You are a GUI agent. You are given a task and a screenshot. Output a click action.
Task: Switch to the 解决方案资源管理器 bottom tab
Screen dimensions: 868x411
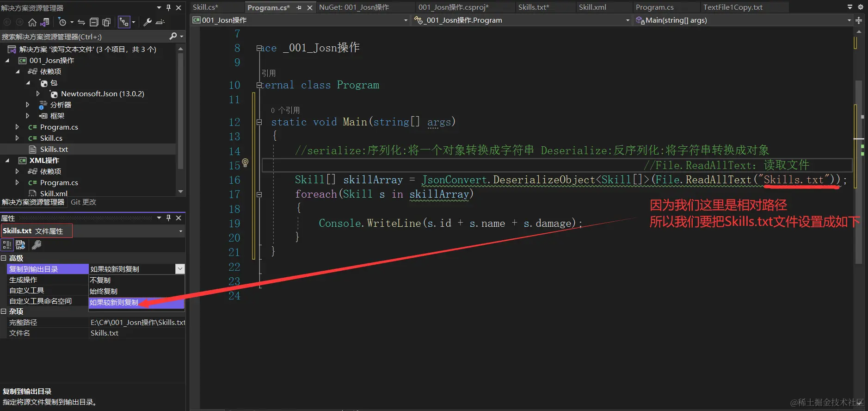(x=33, y=202)
